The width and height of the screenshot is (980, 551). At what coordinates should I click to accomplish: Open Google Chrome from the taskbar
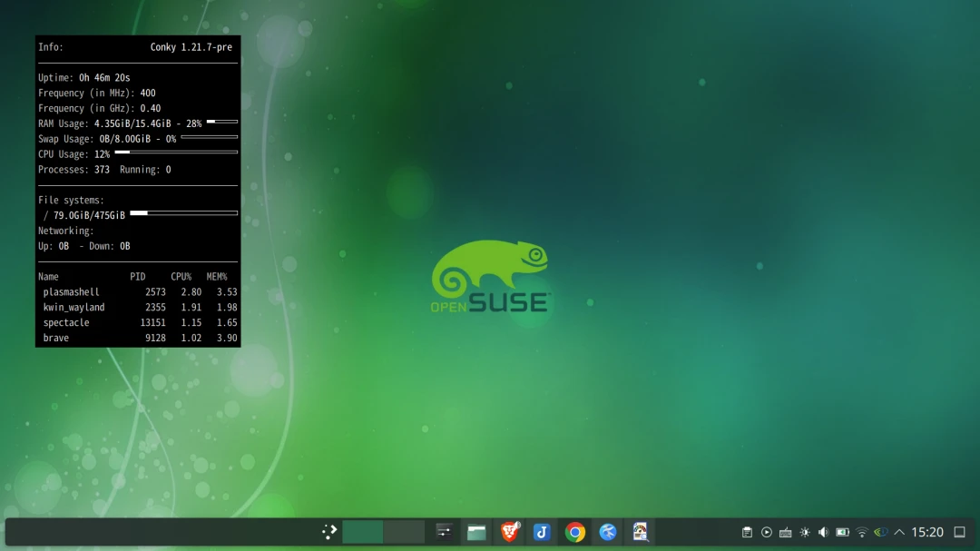point(574,532)
